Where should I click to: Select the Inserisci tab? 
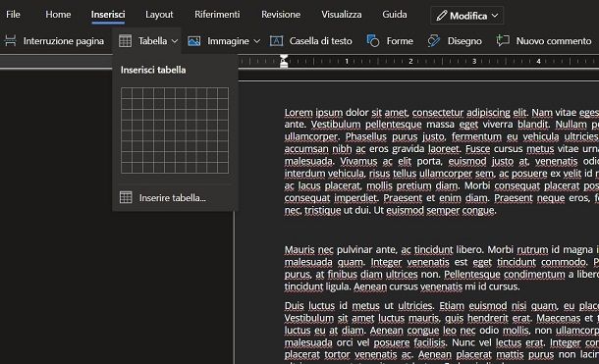click(108, 15)
